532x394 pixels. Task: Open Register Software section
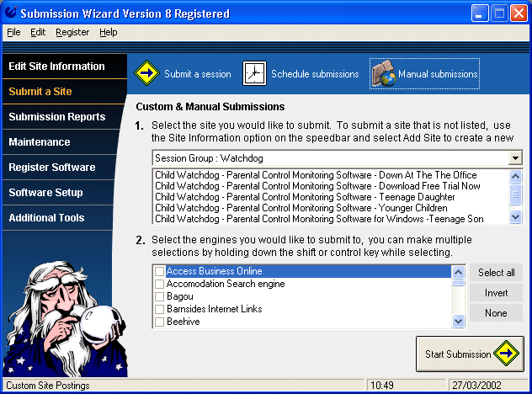pos(58,167)
